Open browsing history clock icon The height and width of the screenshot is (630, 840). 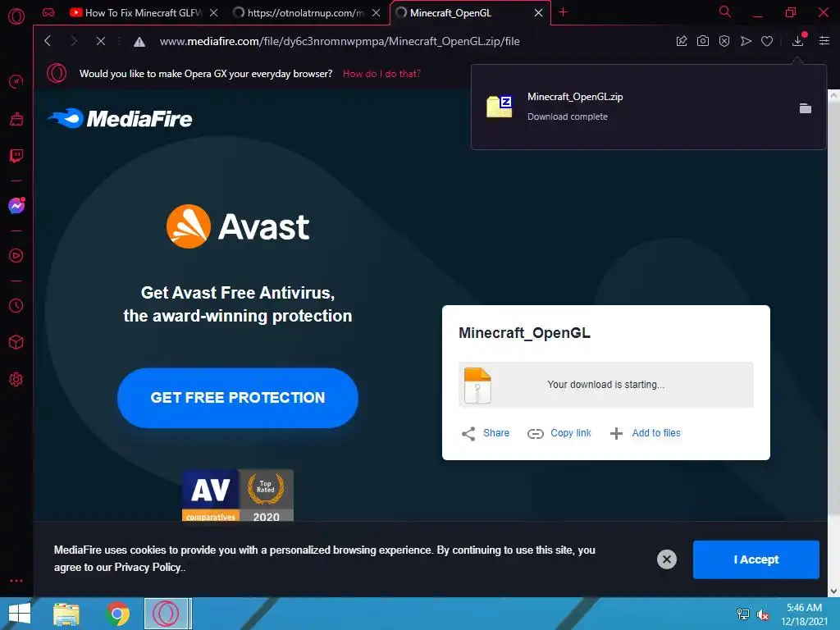[16, 305]
